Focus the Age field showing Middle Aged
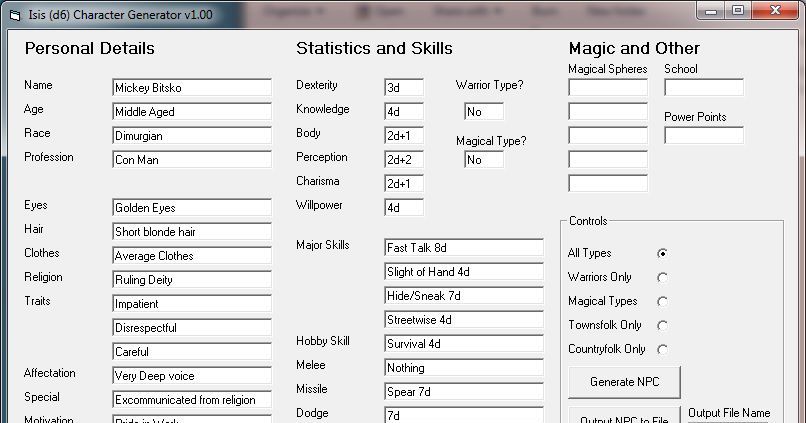The height and width of the screenshot is (423, 806). tap(192, 112)
